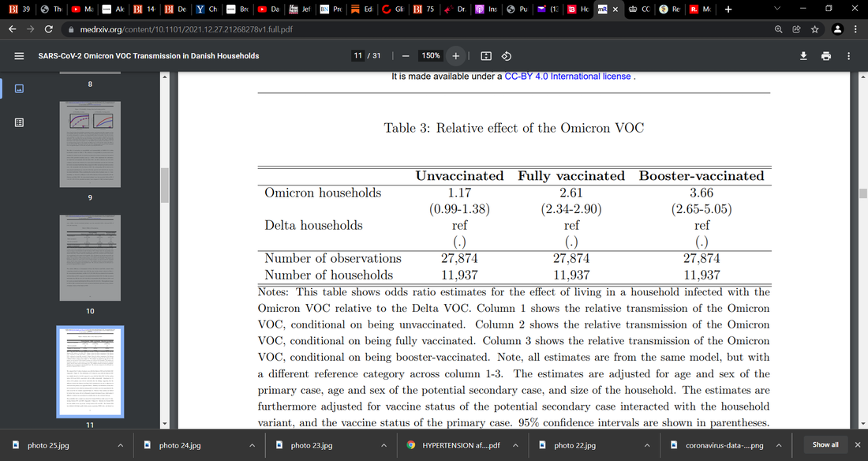Rotate the PDF counterclockwise
Viewport: 868px width, 461px height.
click(x=506, y=56)
